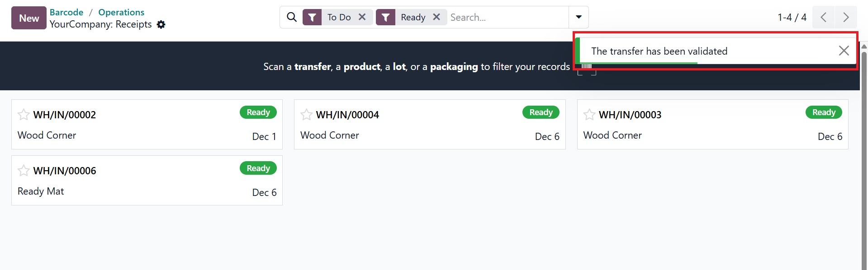Image resolution: width=868 pixels, height=270 pixels.
Task: Mark WH/IN/00003 as favorite
Action: click(x=589, y=115)
